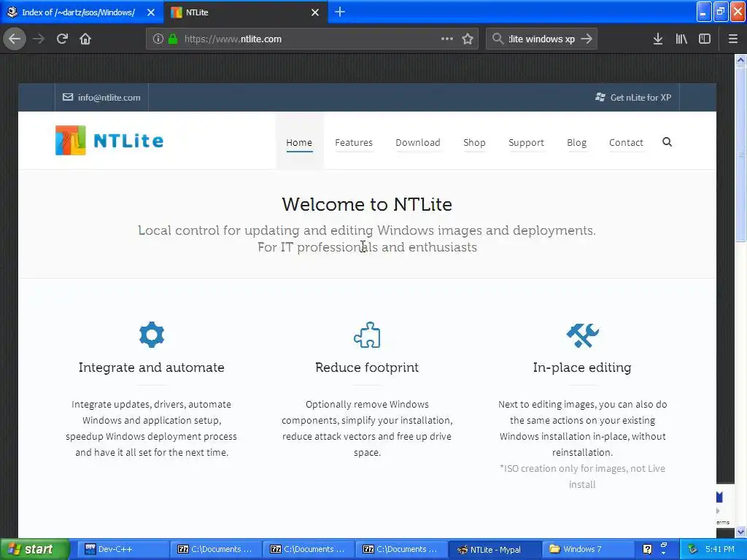Show site information icon in address bar
Viewport: 747px width, 560px height.
click(158, 39)
